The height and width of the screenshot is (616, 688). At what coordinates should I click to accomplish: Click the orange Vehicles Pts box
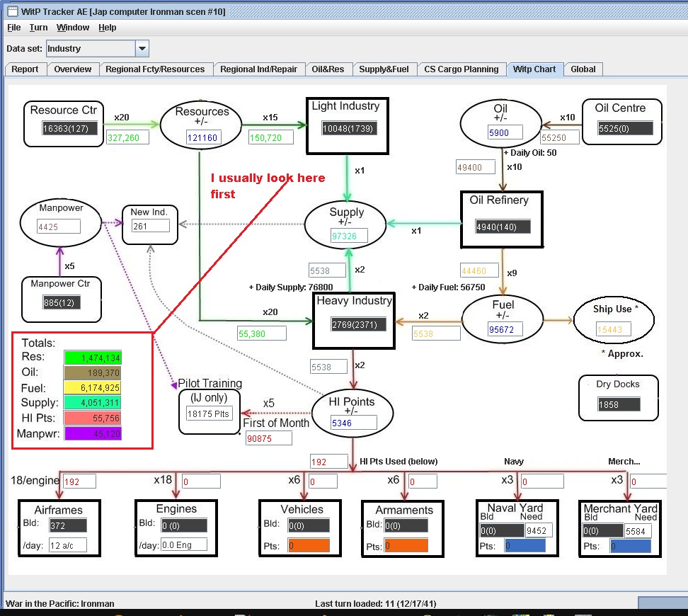point(309,545)
